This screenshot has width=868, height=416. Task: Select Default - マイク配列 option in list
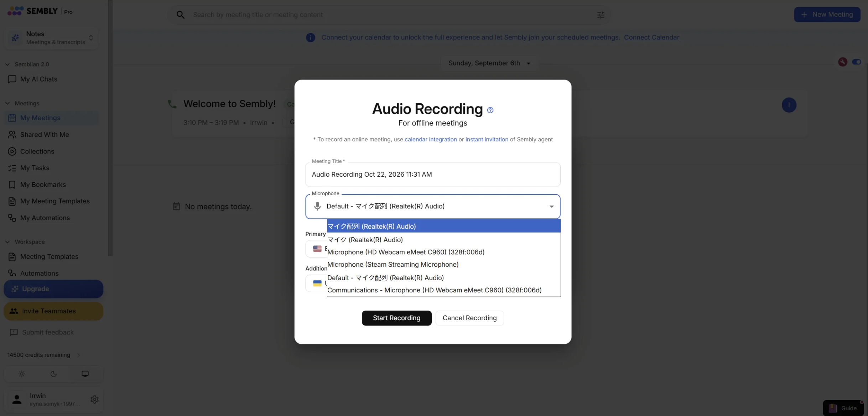click(x=443, y=278)
